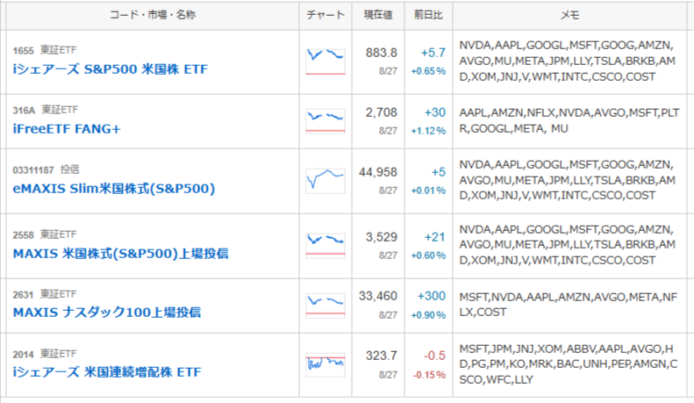Click the コード・市場・名称 column header
Viewport: 694px width, 403px height.
click(153, 15)
